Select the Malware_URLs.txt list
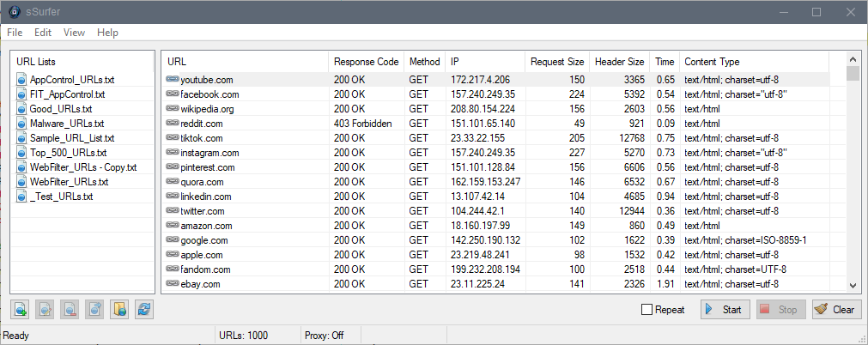868x345 pixels. pyautogui.click(x=60, y=124)
